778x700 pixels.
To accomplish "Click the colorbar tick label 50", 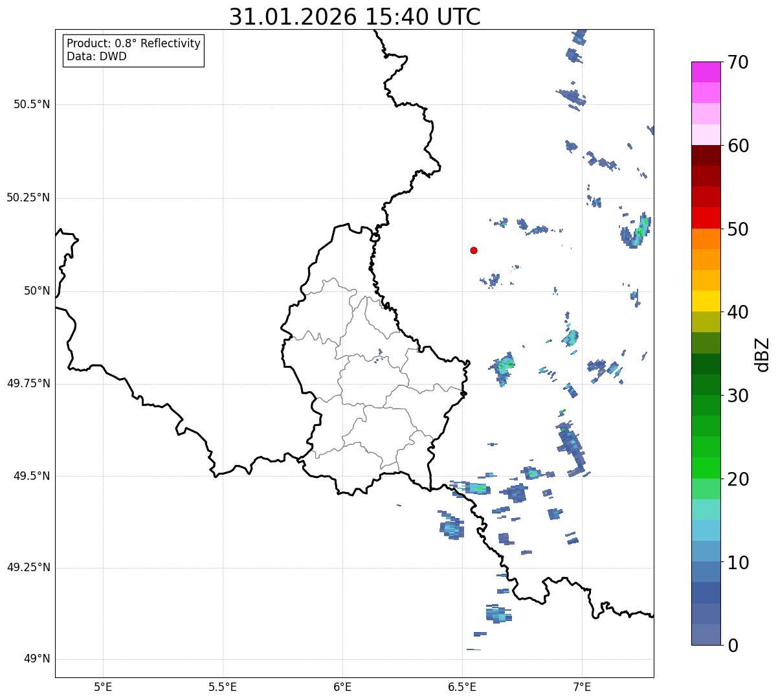I will [737, 229].
